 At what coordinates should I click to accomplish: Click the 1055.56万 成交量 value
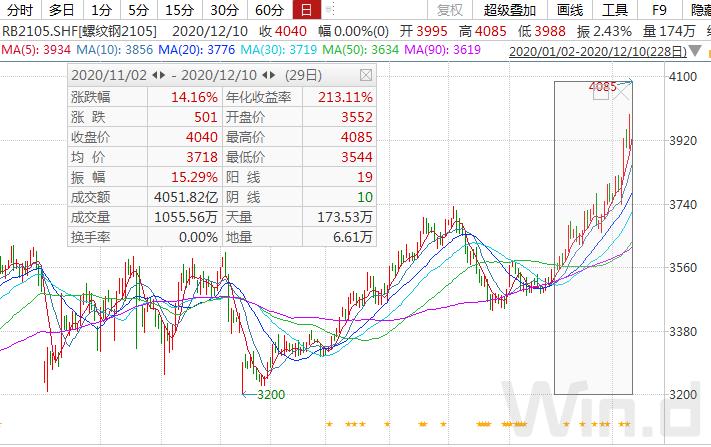(x=186, y=217)
